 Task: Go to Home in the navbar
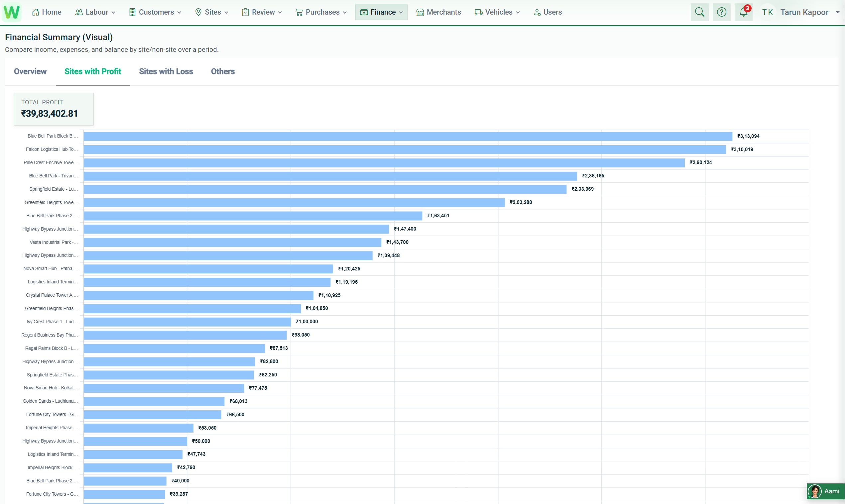(x=47, y=12)
